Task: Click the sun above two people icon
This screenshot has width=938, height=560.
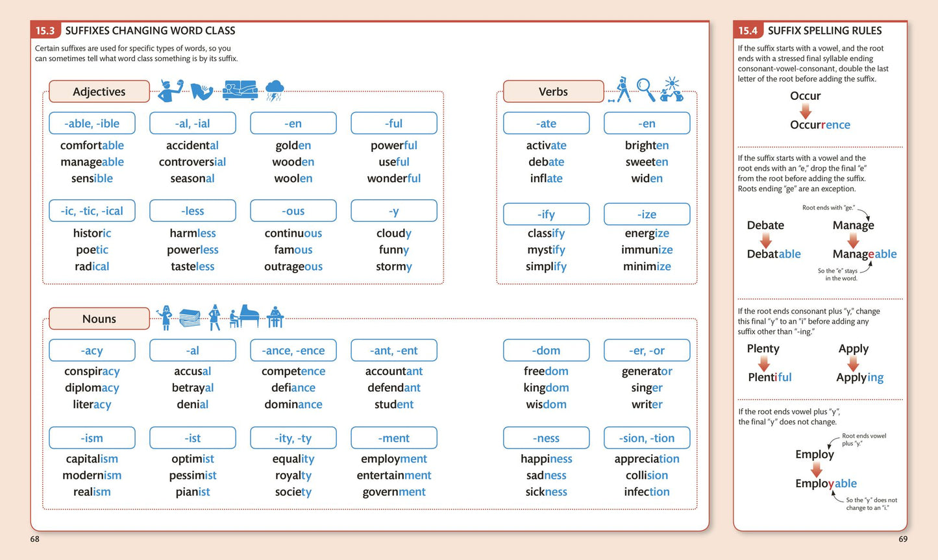Action: [x=672, y=90]
